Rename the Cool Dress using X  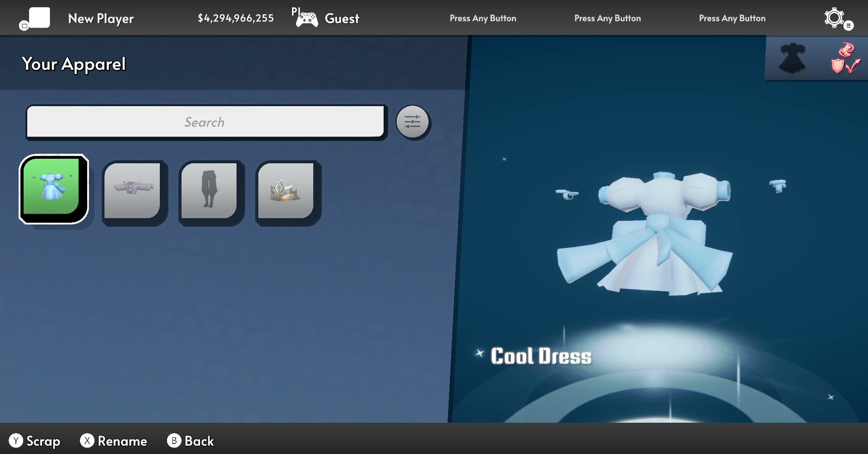tap(113, 440)
